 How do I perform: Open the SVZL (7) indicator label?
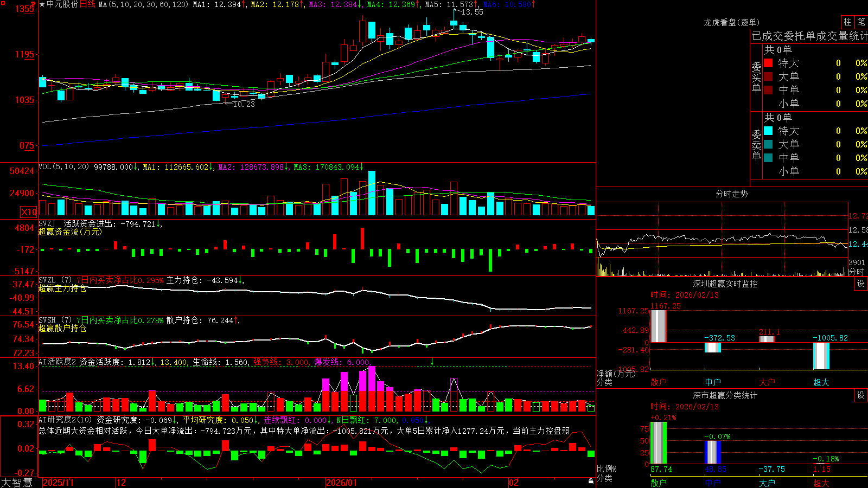pyautogui.click(x=55, y=280)
